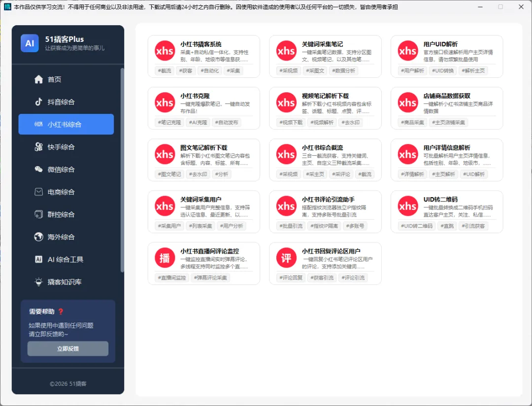This screenshot has width=532, height=406.
Task: Click the ©2026 51擂客 footer text
Action: [68, 384]
